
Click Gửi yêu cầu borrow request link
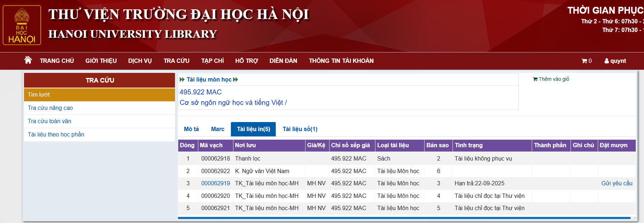coord(617,183)
